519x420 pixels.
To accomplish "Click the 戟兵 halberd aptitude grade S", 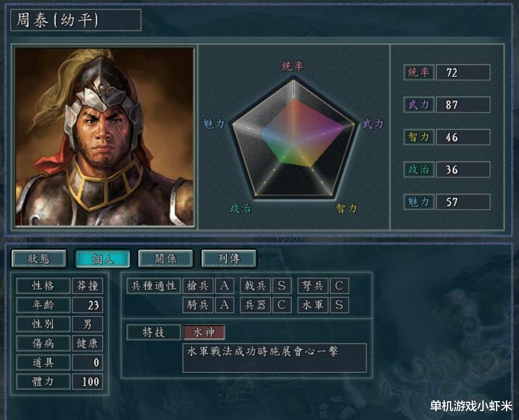I will click(282, 286).
